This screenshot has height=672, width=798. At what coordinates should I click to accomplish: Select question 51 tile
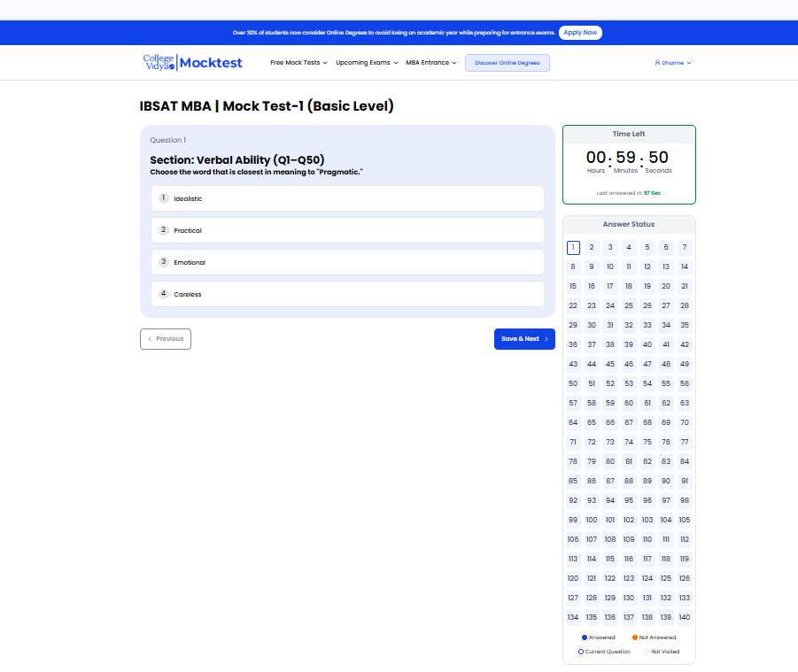point(592,384)
